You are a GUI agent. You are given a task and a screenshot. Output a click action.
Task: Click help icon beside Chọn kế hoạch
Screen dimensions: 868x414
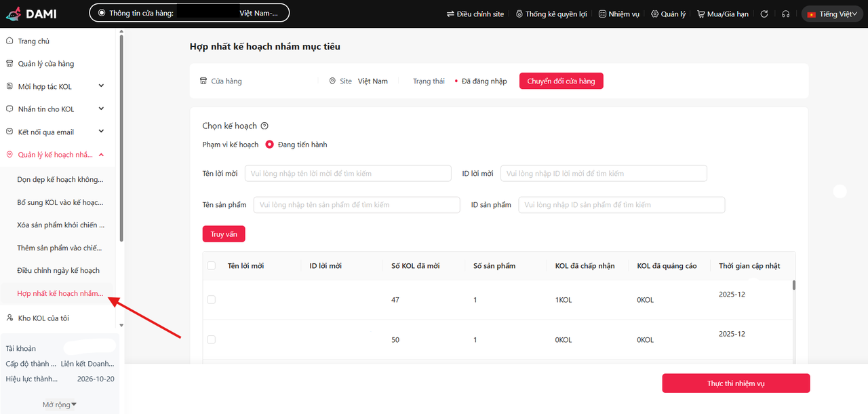click(264, 126)
